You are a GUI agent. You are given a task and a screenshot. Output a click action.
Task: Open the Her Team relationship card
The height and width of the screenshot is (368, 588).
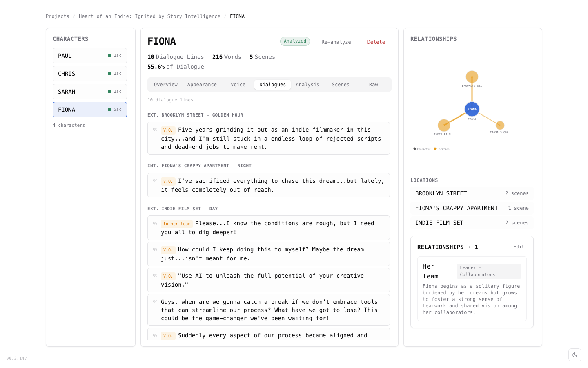tap(472, 289)
